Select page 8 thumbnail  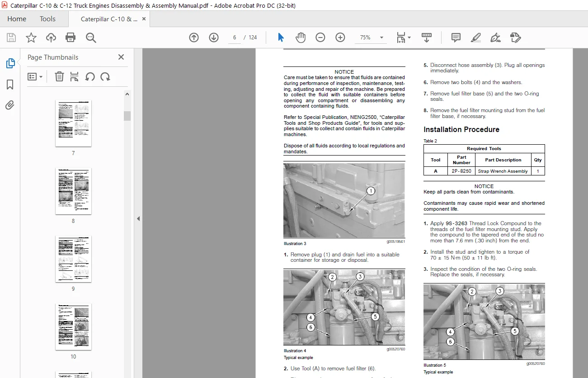tap(73, 191)
